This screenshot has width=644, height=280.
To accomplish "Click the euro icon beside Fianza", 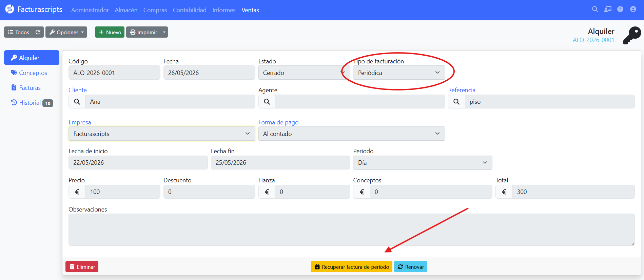I will click(x=267, y=192).
